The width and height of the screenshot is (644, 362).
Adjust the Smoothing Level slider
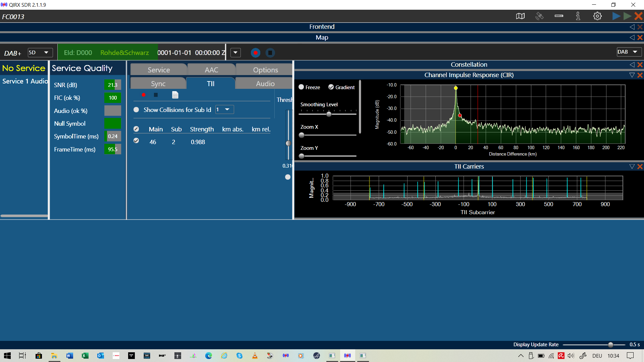pos(329,114)
